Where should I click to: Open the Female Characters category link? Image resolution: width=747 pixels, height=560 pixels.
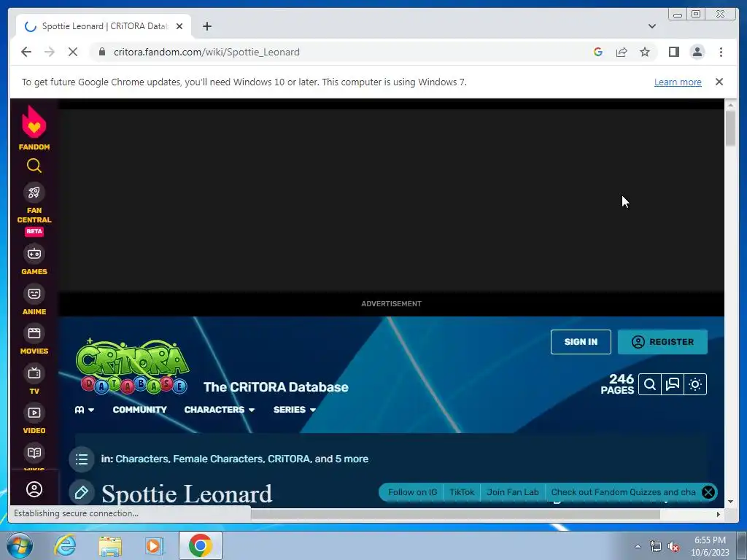point(217,459)
